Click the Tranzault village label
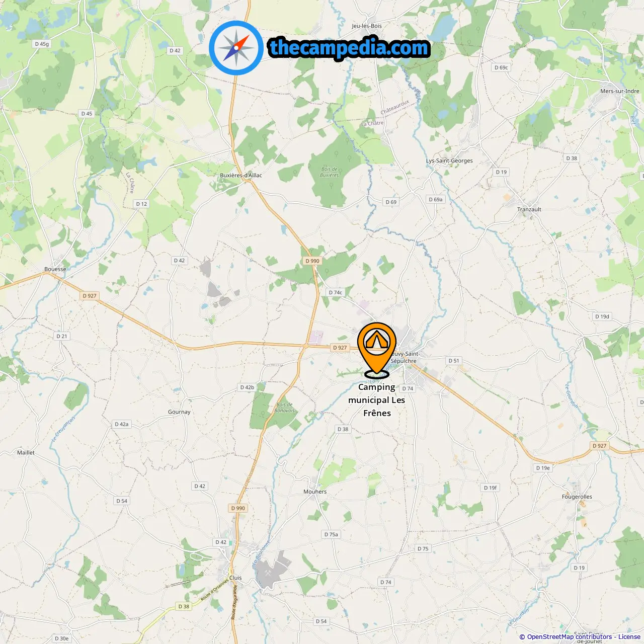The height and width of the screenshot is (644, 644). (x=529, y=209)
